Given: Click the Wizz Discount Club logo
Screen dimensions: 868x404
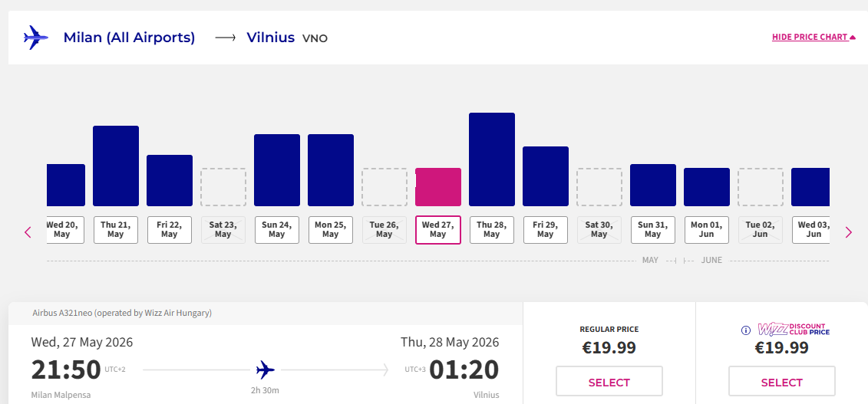Looking at the screenshot, I should click(x=794, y=330).
